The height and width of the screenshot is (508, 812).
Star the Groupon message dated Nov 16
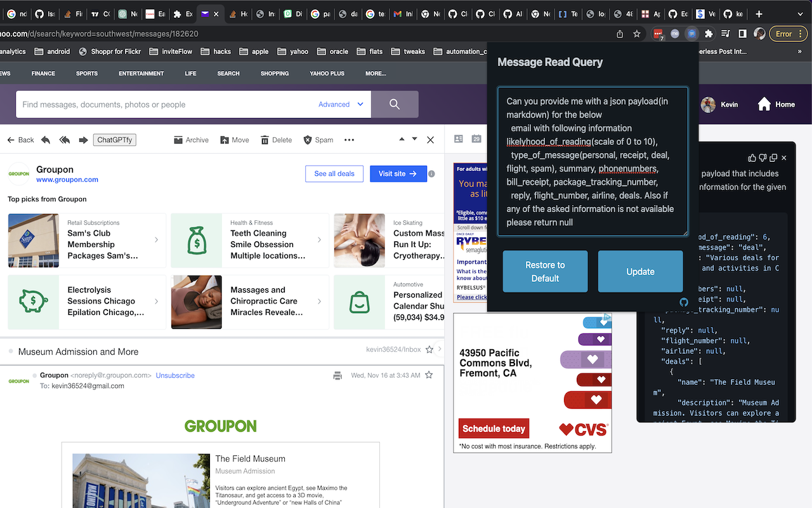click(x=429, y=375)
